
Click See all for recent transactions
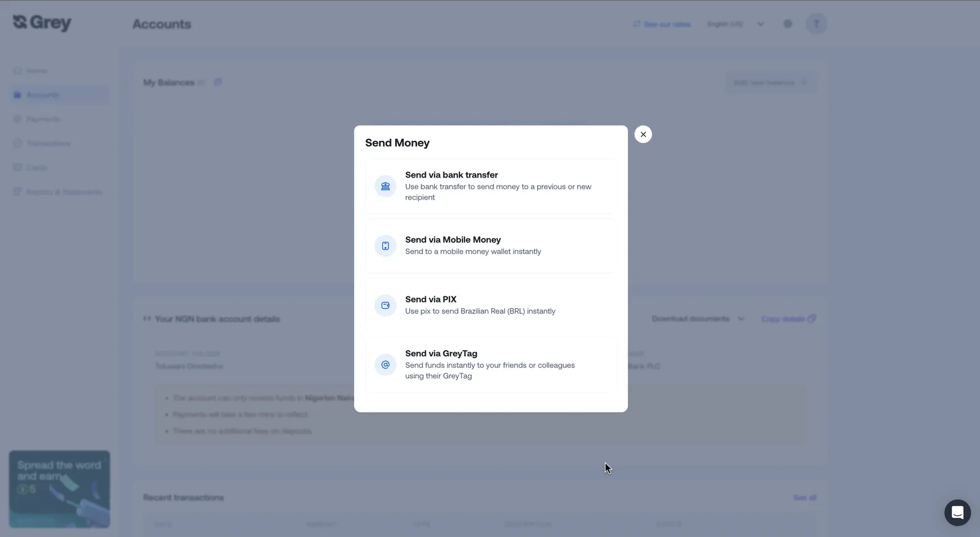click(805, 497)
